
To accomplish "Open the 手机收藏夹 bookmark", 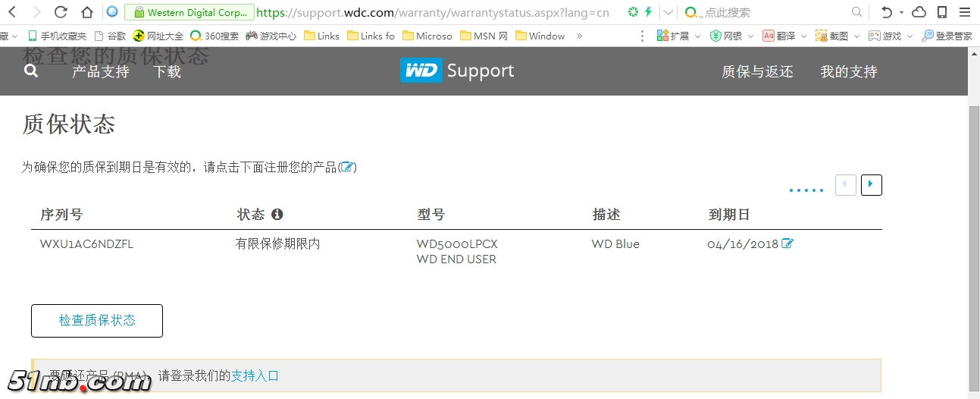I will [x=57, y=36].
